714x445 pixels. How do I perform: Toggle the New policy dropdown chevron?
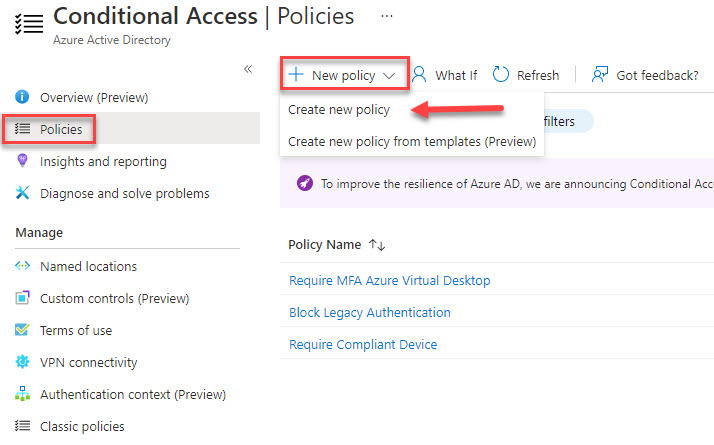[x=389, y=76]
